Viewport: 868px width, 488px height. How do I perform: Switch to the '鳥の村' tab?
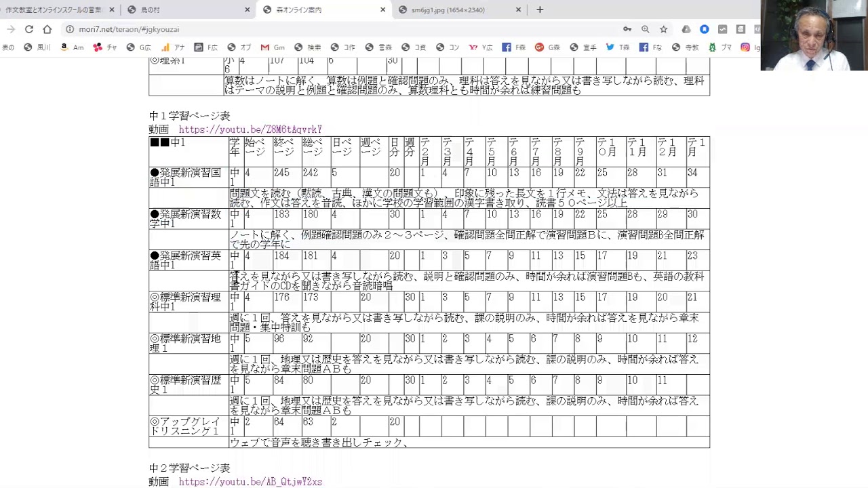(188, 9)
